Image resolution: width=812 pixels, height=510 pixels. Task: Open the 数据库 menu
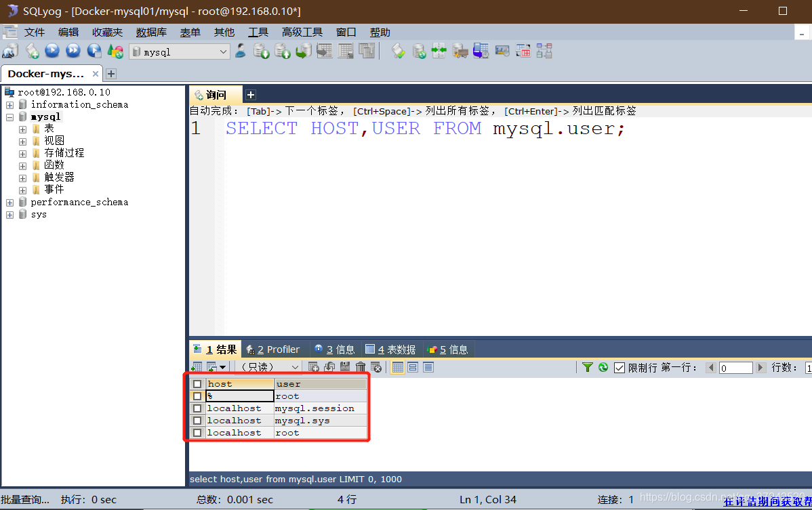point(151,32)
